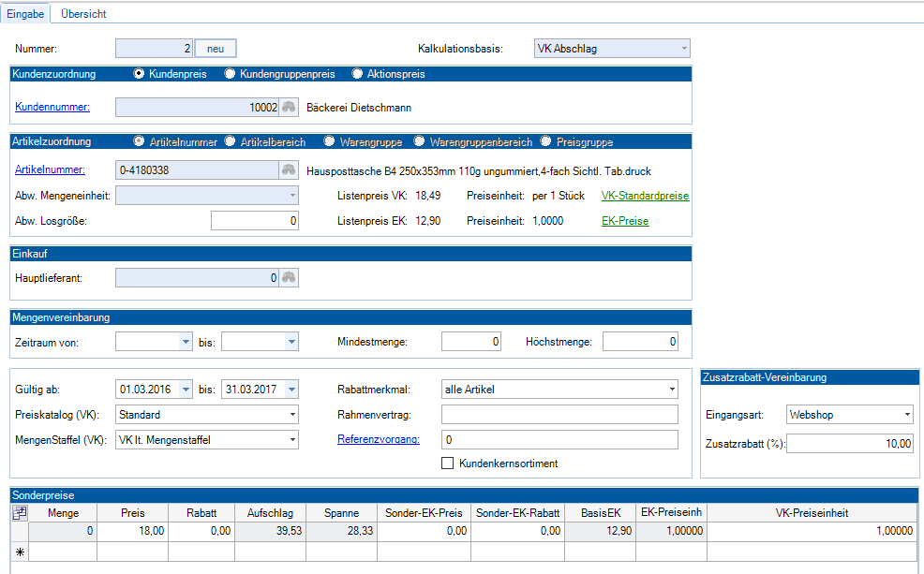Click new row asterisk marker in Sonderpreise
Viewport: 924px width, 574px height.
(x=19, y=552)
